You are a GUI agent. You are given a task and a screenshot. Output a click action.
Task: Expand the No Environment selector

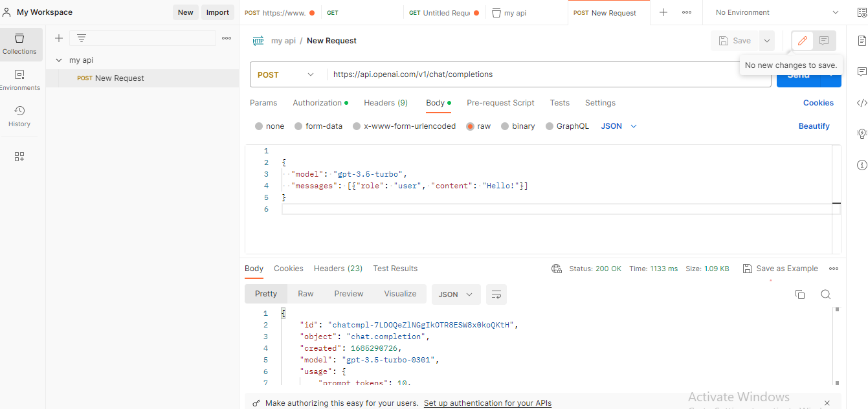(x=776, y=12)
